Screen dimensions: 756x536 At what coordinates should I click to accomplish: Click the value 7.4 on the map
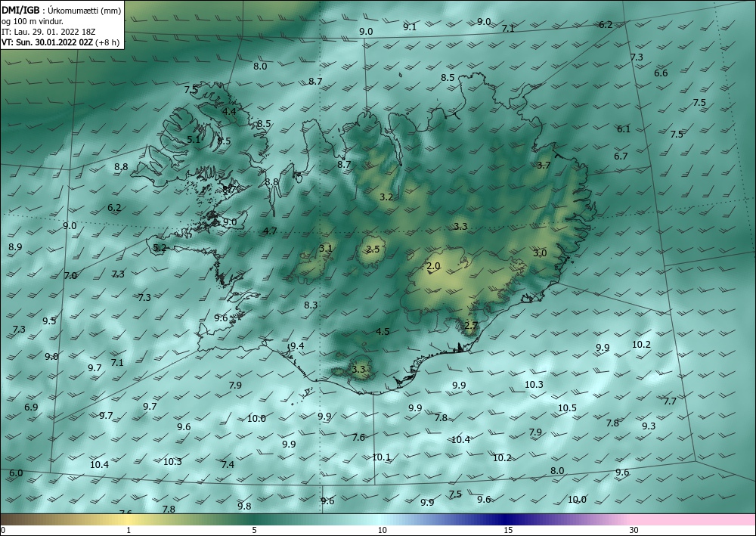[x=228, y=465]
